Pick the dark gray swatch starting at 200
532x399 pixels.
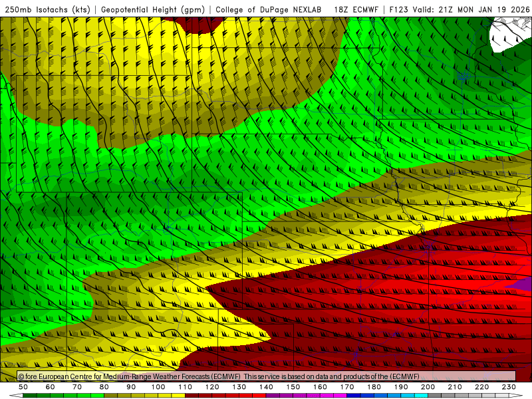click(x=435, y=396)
